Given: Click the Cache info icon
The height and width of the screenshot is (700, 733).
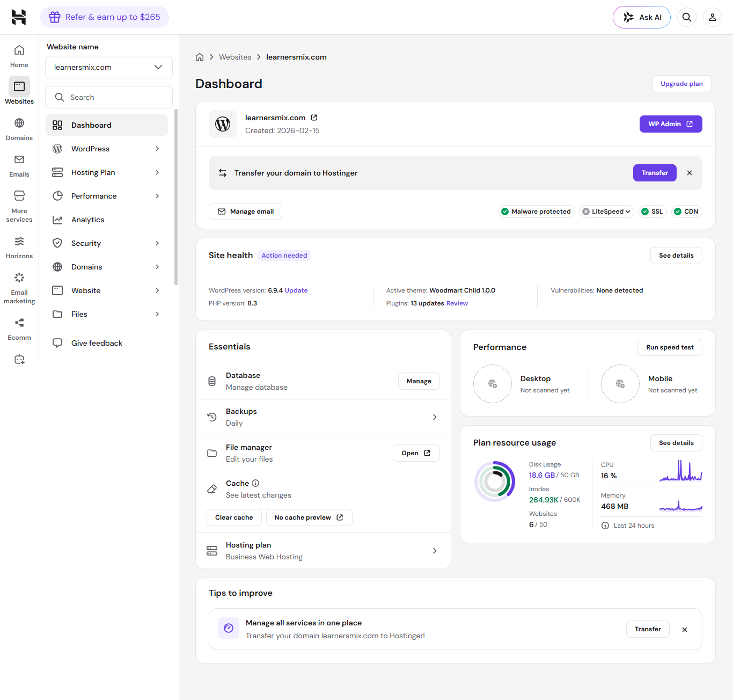Looking at the screenshot, I should coord(255,483).
